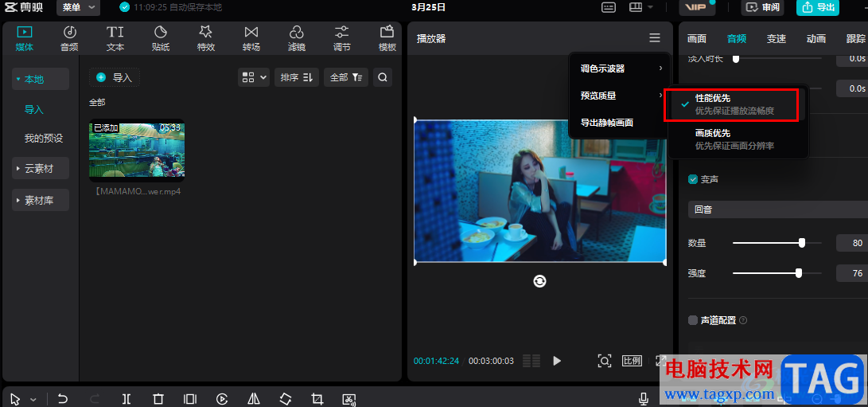The image size is (868, 407).
Task: Click the focus zoom icon in player
Action: [605, 361]
